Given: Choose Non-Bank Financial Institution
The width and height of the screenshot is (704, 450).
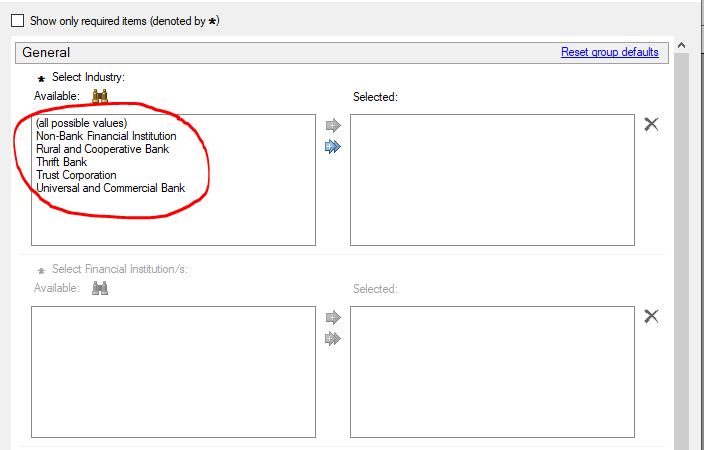Looking at the screenshot, I should 106,136.
